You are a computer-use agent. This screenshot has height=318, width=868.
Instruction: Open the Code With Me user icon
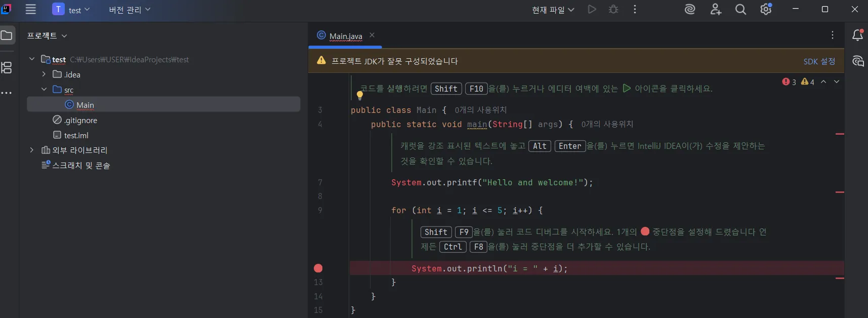click(716, 10)
